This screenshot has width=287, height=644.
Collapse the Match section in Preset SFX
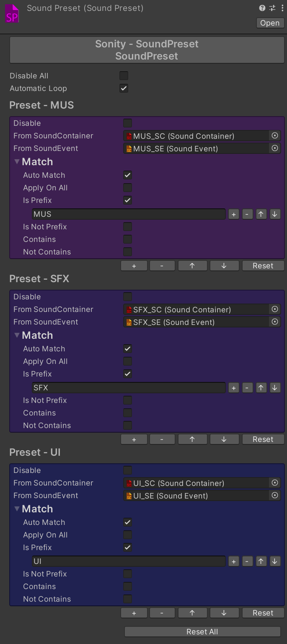(x=17, y=335)
